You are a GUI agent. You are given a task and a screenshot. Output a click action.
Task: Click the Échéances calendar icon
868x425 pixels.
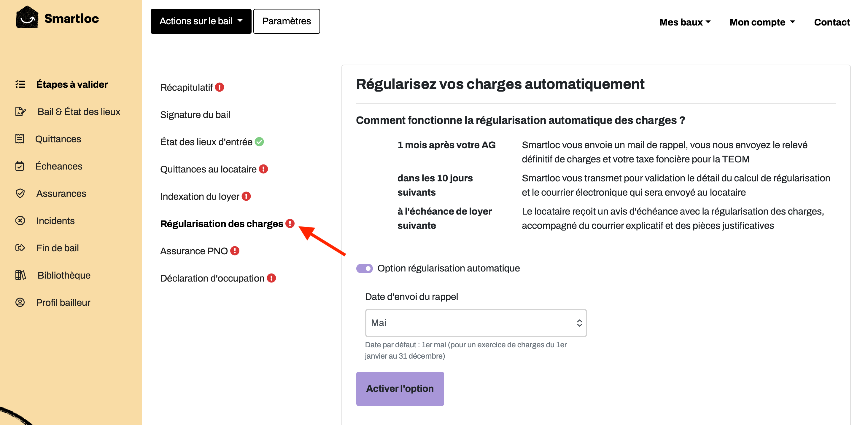(x=20, y=166)
